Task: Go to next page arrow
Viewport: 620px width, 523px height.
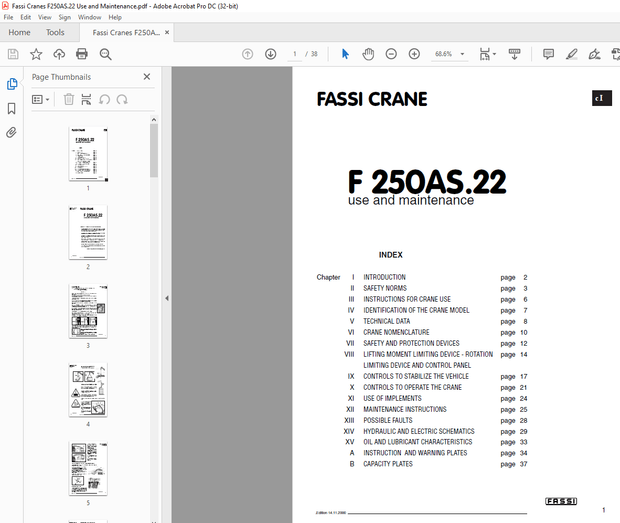Action: [270, 54]
